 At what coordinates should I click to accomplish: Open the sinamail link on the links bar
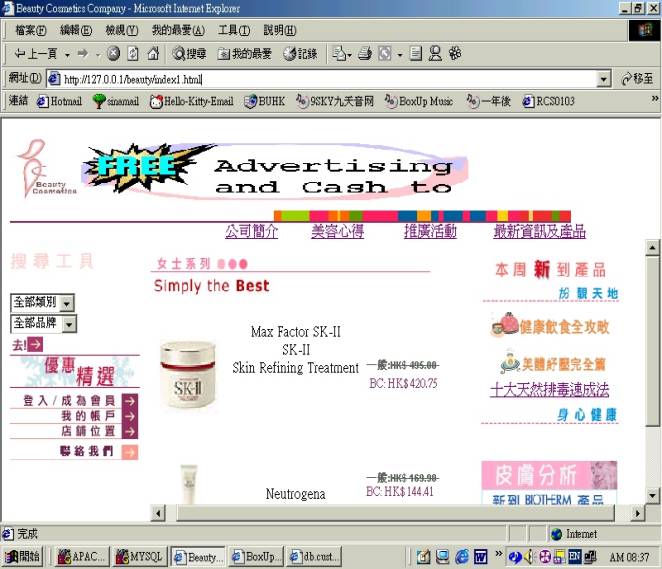click(116, 101)
